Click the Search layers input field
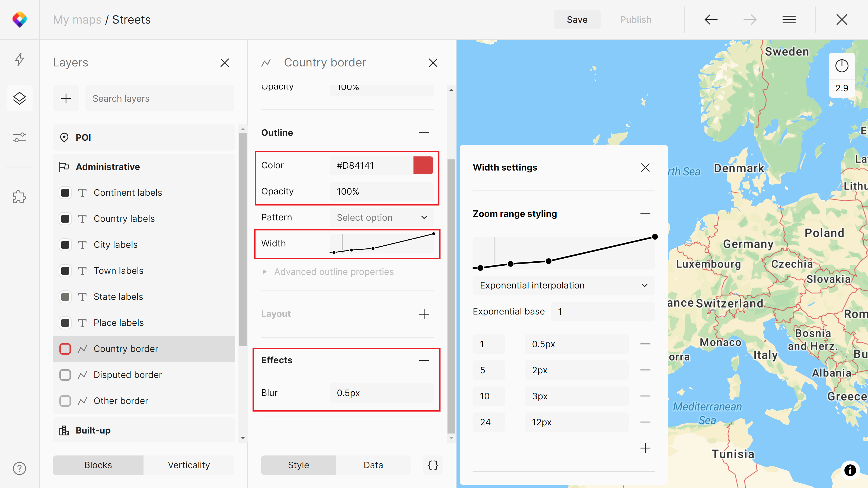 tap(159, 98)
